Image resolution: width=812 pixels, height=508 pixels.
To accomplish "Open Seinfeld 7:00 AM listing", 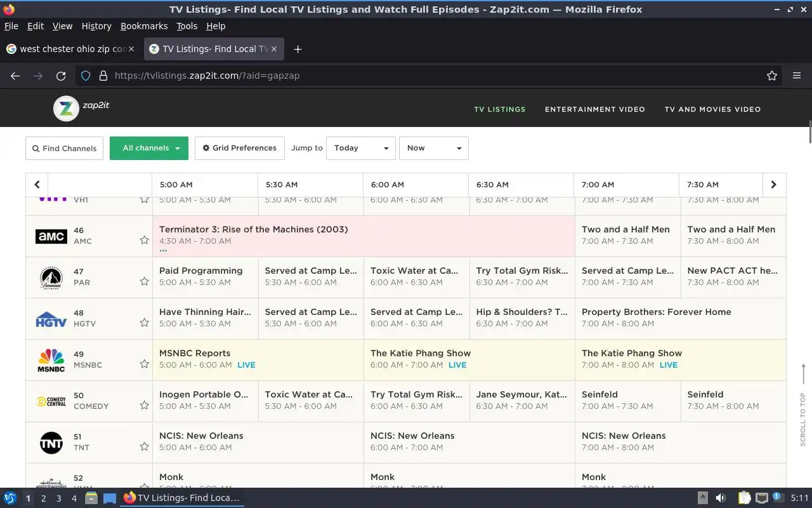I will coord(628,401).
